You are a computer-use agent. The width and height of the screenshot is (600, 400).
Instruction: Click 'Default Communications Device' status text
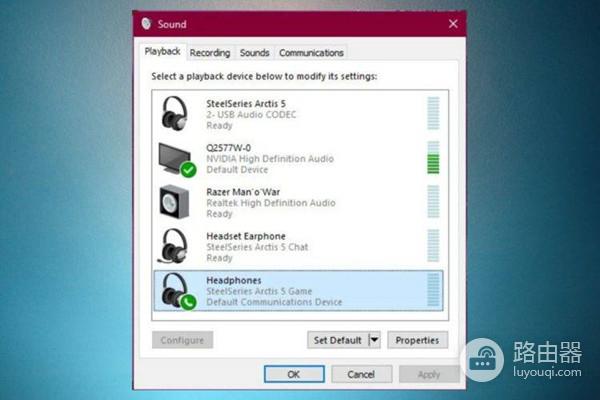click(x=274, y=302)
